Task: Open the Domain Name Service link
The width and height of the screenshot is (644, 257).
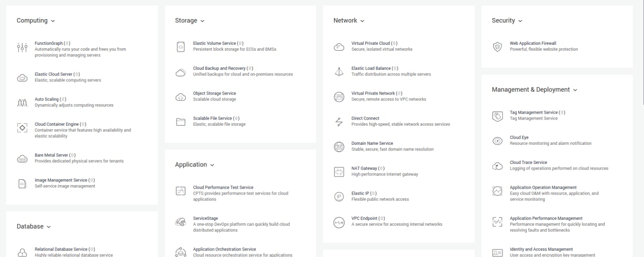Action: point(372,143)
